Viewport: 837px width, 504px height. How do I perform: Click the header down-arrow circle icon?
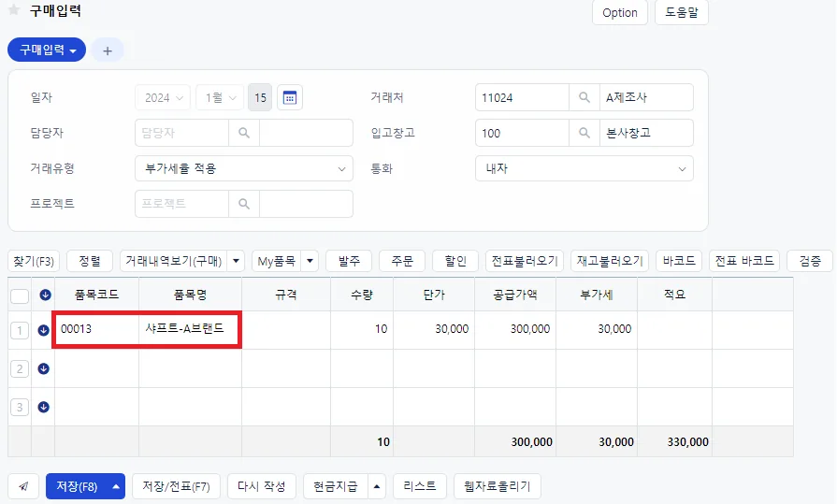(46, 295)
